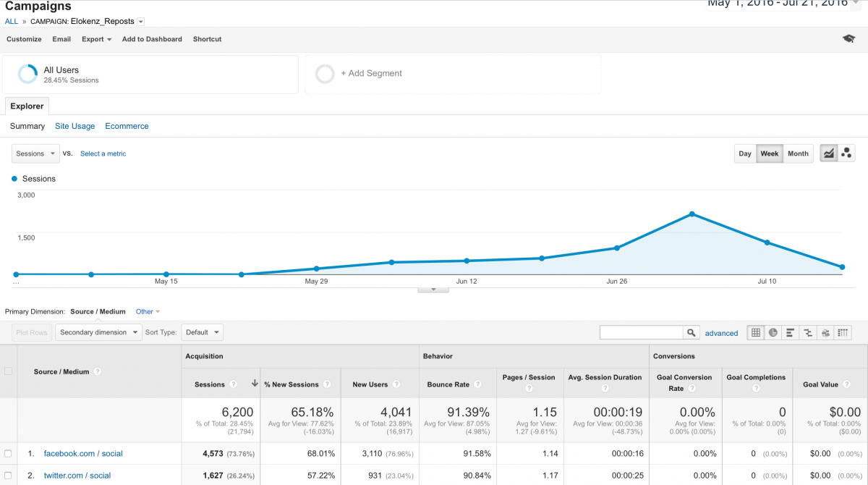Click the Plot Rows button
This screenshot has width=868, height=485.
(x=32, y=332)
